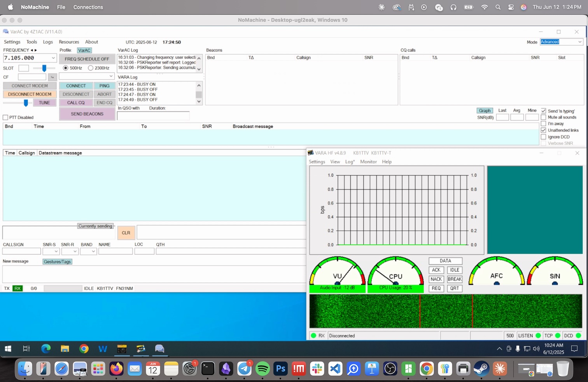Enable the Ignore DCD checkbox
The height and width of the screenshot is (382, 588).
pos(544,137)
